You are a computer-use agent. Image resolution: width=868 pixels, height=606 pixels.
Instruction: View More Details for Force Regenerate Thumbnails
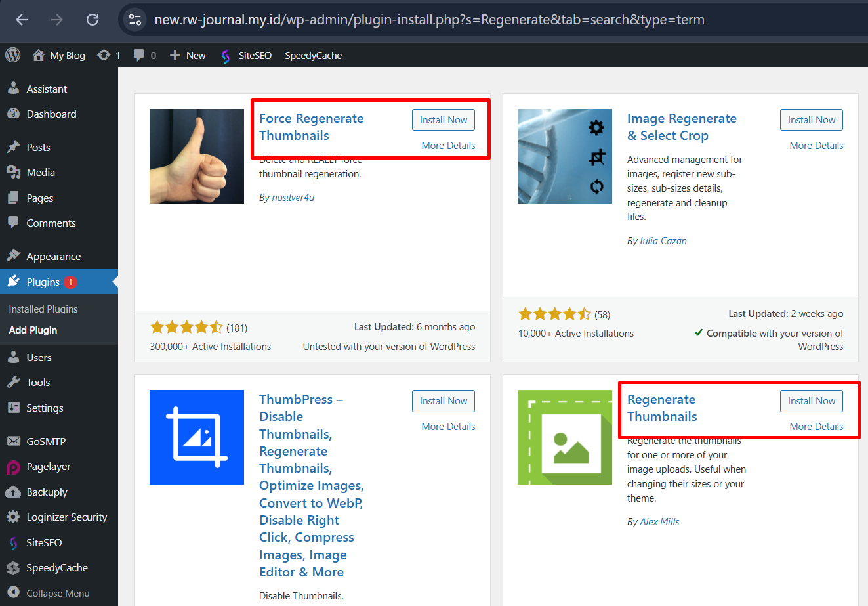(x=448, y=145)
